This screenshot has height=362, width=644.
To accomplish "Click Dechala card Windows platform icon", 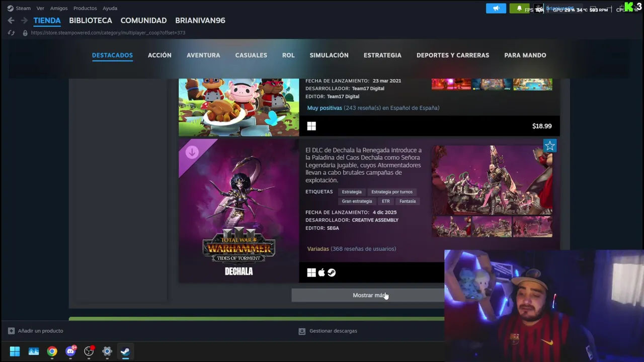I will tap(311, 273).
